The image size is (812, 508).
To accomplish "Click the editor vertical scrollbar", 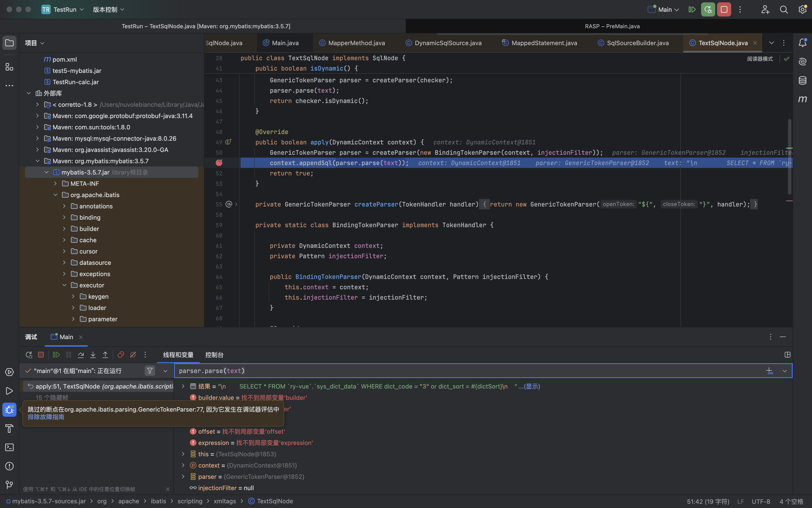I will point(789,157).
